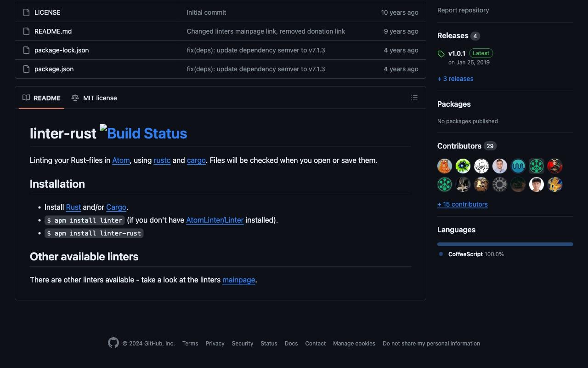The image size is (588, 368).
Task: Open the README outline list icon
Action: point(414,98)
